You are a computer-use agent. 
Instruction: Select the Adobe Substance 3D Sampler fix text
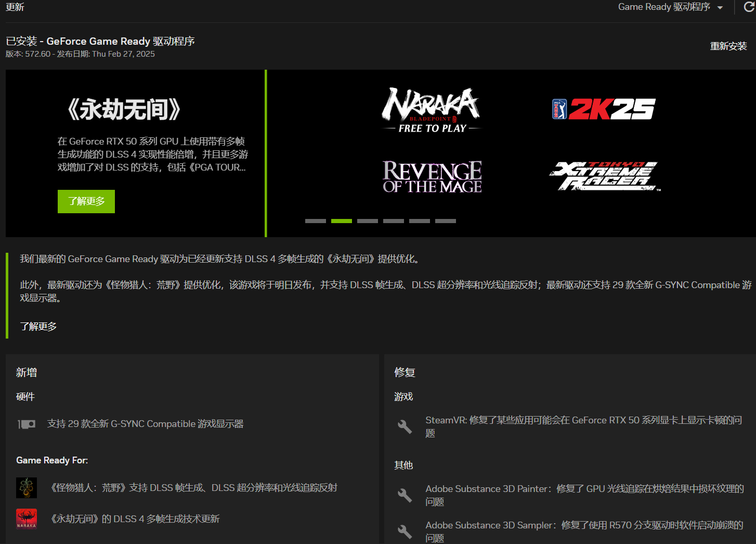(x=584, y=532)
